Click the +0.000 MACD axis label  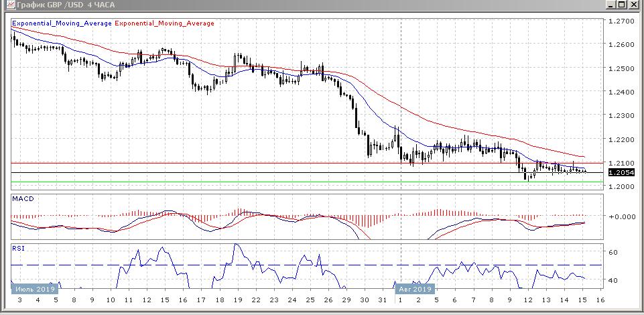pos(621,216)
